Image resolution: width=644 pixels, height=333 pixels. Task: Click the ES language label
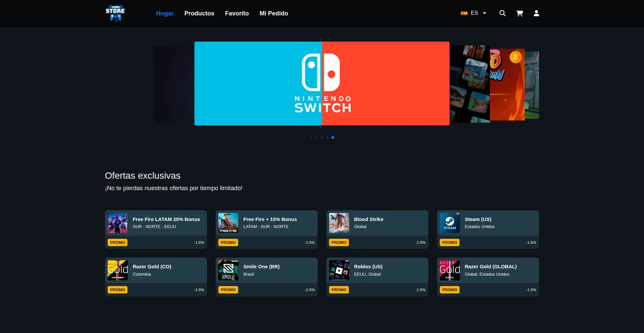tap(474, 13)
